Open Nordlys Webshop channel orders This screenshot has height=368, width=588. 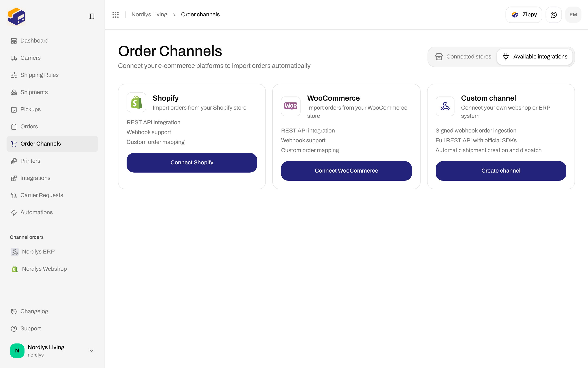coord(52,269)
